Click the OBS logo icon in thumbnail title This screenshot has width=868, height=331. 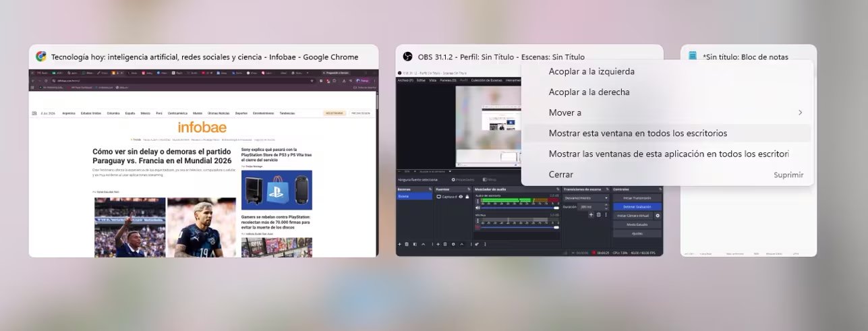407,57
